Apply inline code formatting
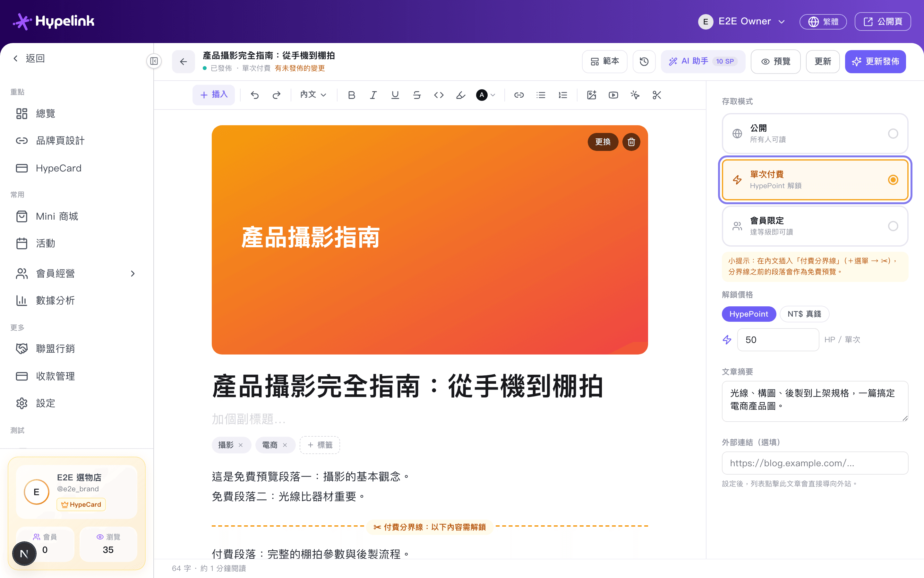This screenshot has width=924, height=578. tap(439, 95)
